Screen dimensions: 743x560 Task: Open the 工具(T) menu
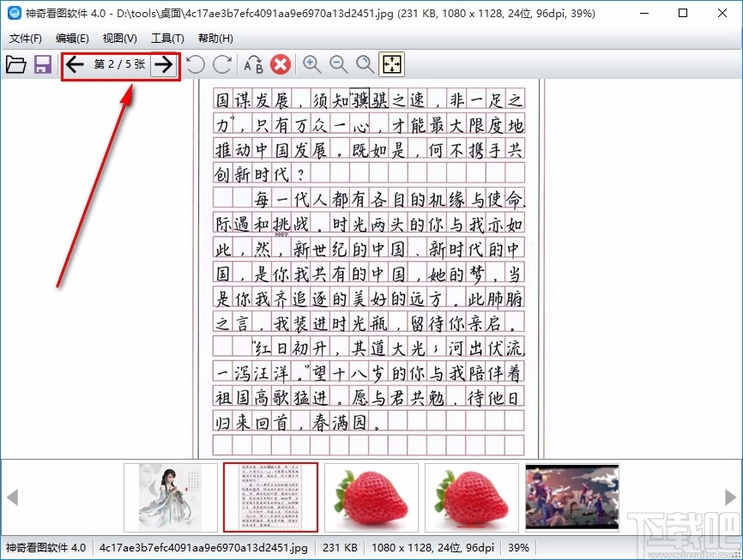pyautogui.click(x=167, y=39)
